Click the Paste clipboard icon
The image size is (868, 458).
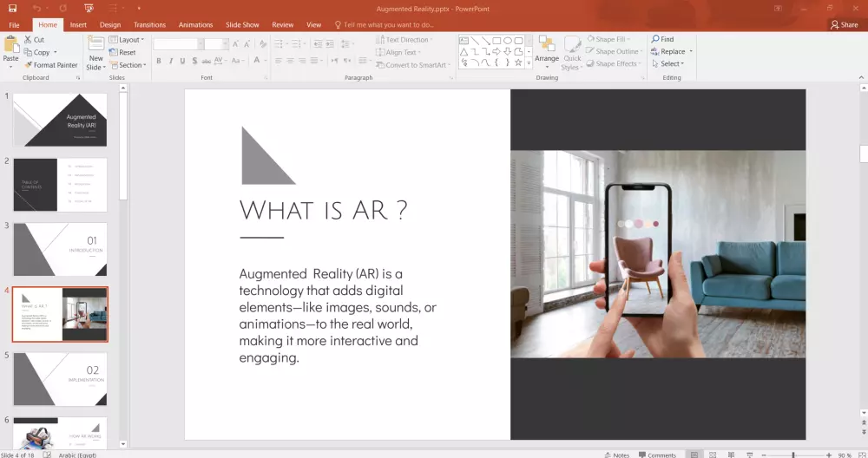tap(10, 44)
